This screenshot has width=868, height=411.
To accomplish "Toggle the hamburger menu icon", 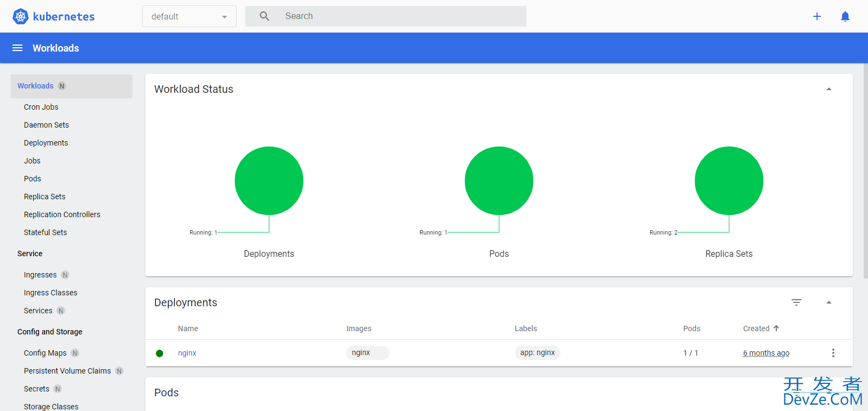I will click(17, 48).
